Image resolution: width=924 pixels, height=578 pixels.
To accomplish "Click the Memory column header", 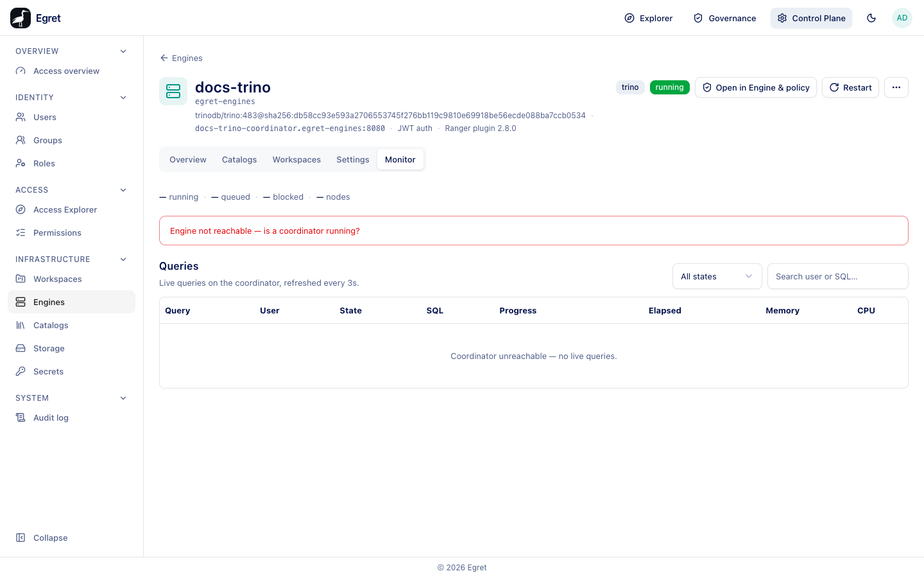I will (782, 311).
